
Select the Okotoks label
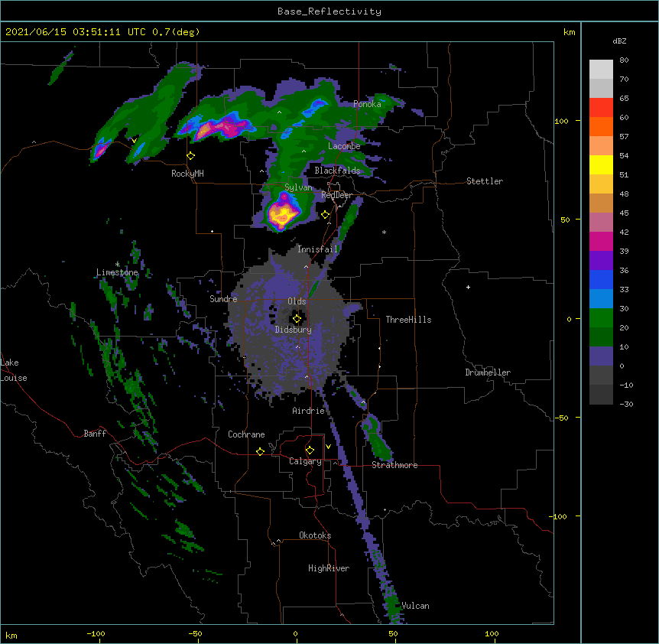point(315,535)
